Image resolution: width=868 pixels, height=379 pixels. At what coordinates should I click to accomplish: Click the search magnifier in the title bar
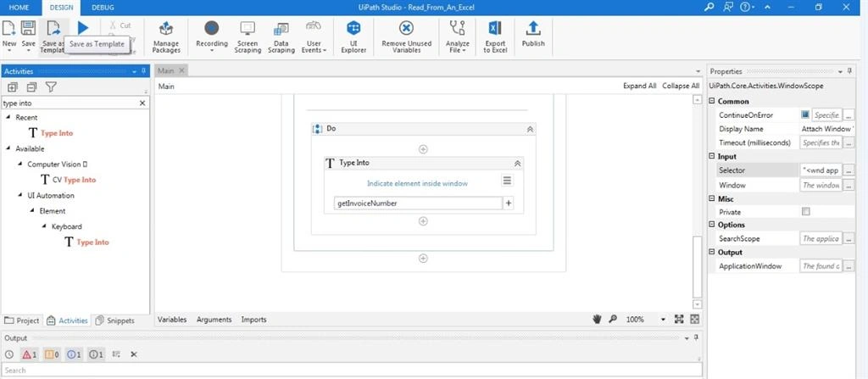pyautogui.click(x=709, y=7)
